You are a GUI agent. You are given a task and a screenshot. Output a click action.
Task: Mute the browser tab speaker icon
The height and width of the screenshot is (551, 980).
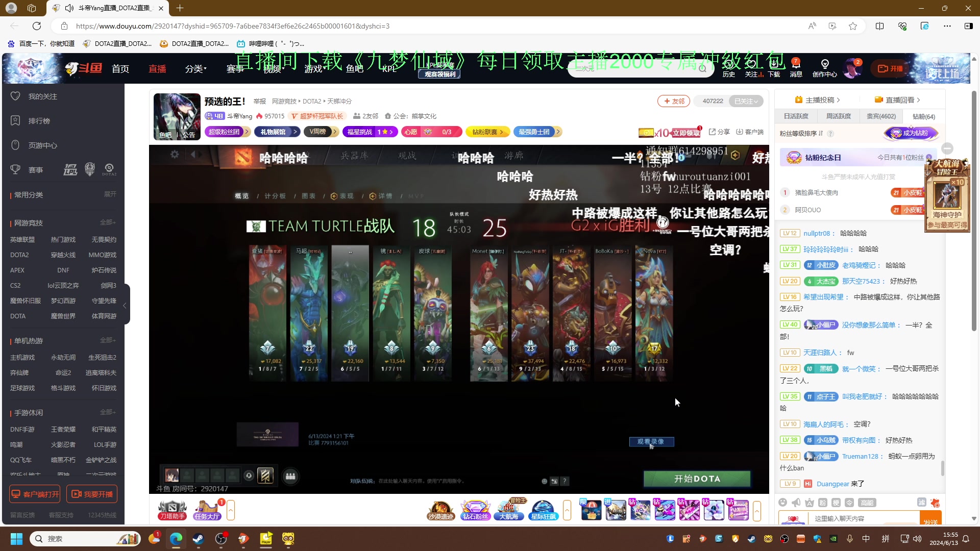point(68,8)
